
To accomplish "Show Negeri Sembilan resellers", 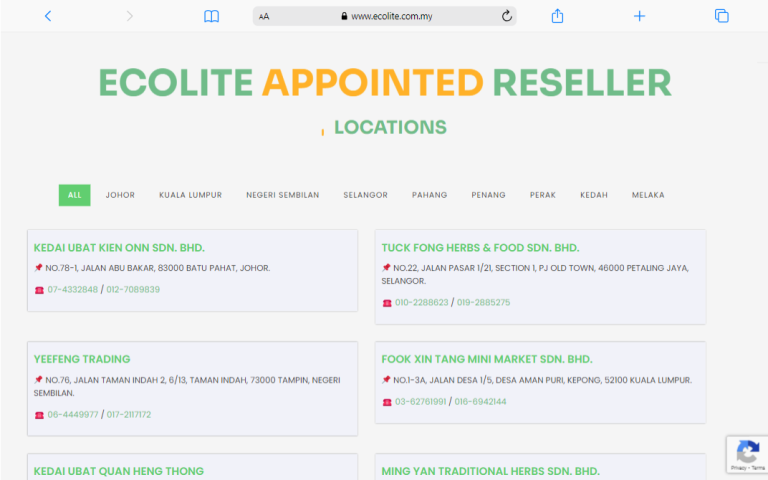I will 282,195.
